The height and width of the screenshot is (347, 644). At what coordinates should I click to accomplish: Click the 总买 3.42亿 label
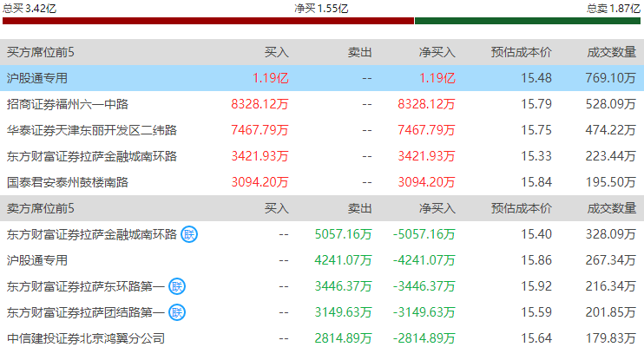[30, 8]
